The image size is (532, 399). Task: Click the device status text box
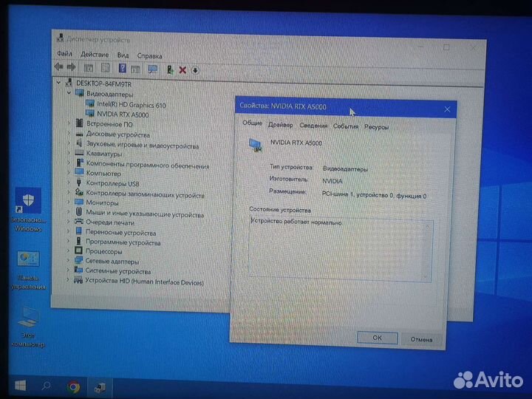341,250
